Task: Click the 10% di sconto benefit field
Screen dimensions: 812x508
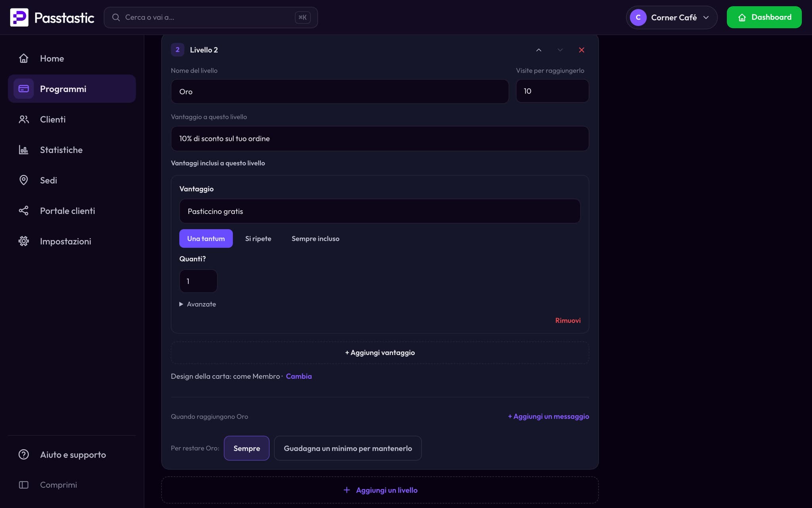Action: point(380,139)
